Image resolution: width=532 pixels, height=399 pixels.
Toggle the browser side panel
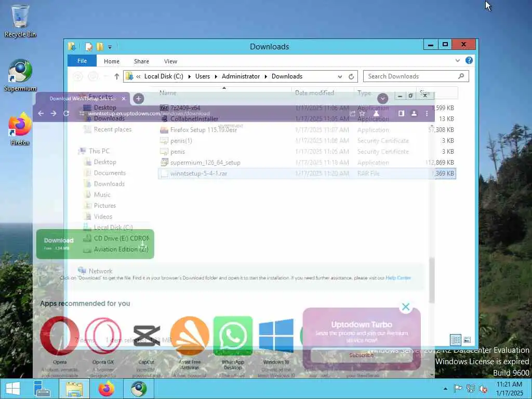[x=402, y=113]
